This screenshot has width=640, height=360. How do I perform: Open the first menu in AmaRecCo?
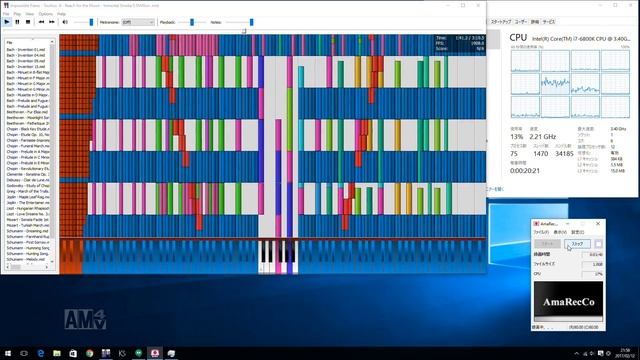[541, 232]
